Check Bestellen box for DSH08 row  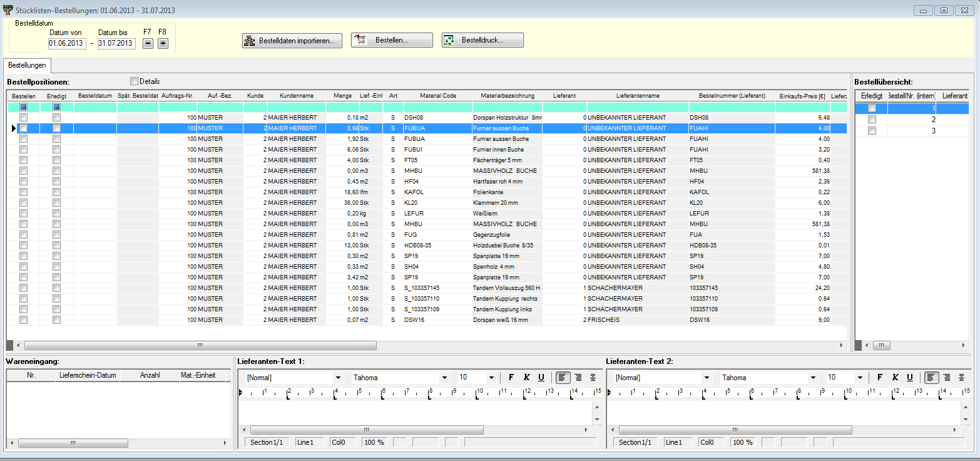[x=23, y=117]
